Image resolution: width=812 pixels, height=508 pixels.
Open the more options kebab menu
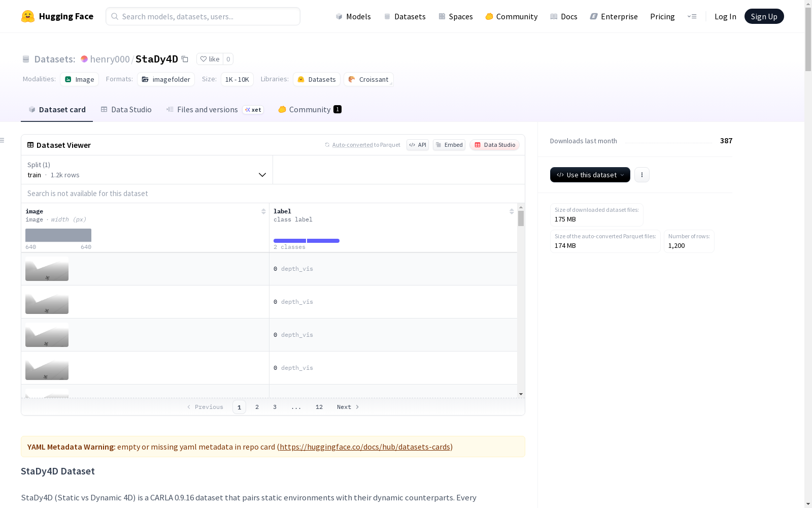(x=642, y=175)
